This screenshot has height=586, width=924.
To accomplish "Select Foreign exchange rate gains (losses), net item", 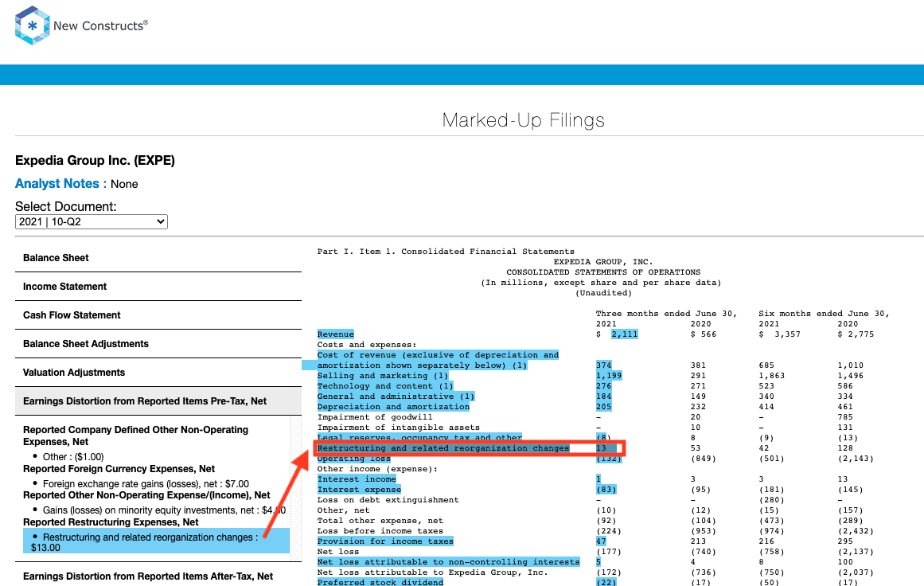I will 146,483.
